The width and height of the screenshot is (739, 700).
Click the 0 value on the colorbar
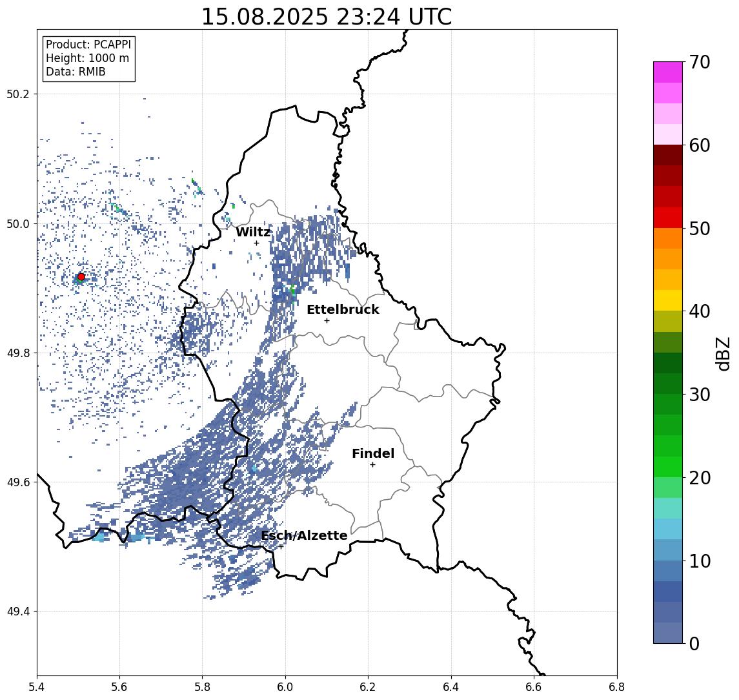pos(694,643)
